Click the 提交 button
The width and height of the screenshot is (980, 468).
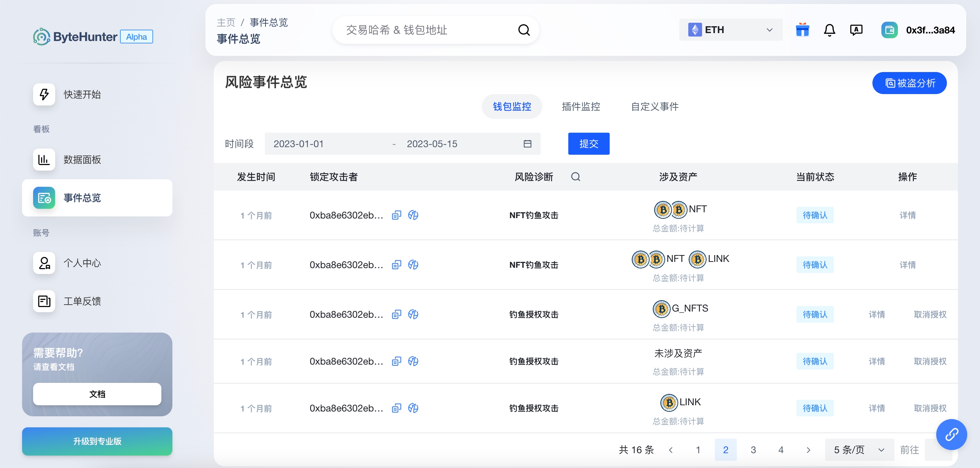point(589,144)
